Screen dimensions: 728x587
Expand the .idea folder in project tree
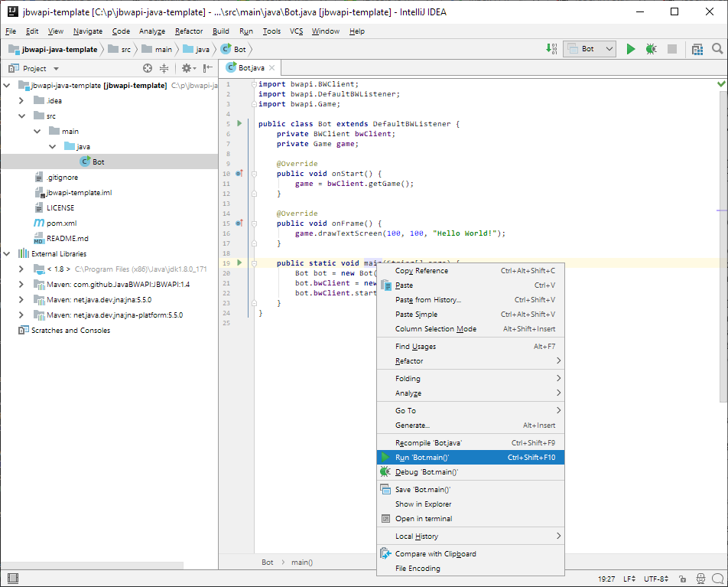(x=21, y=100)
